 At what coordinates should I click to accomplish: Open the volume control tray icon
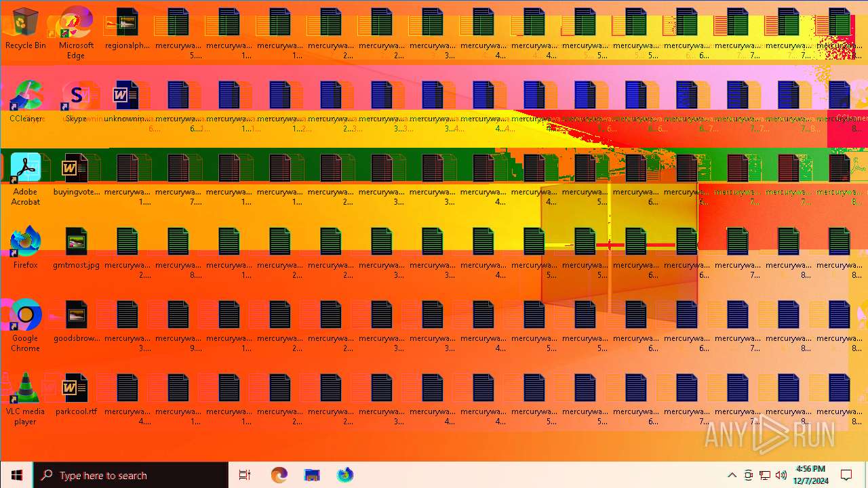click(x=781, y=475)
